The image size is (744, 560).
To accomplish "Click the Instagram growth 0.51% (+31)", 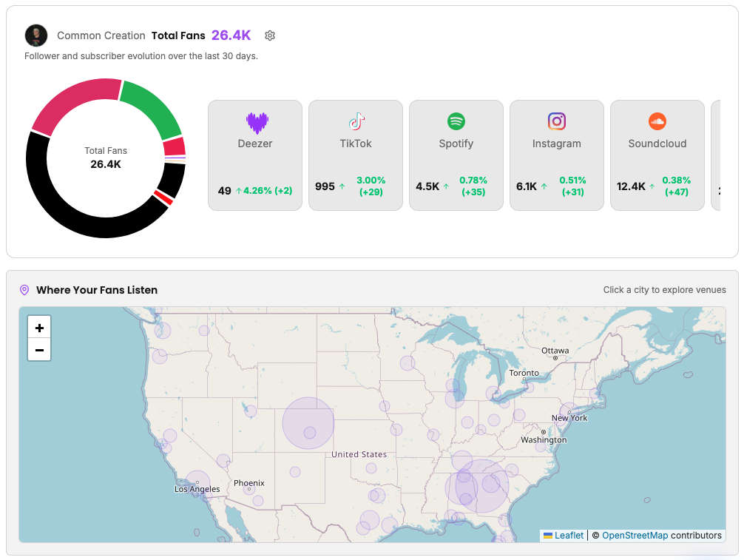I will 572,186.
